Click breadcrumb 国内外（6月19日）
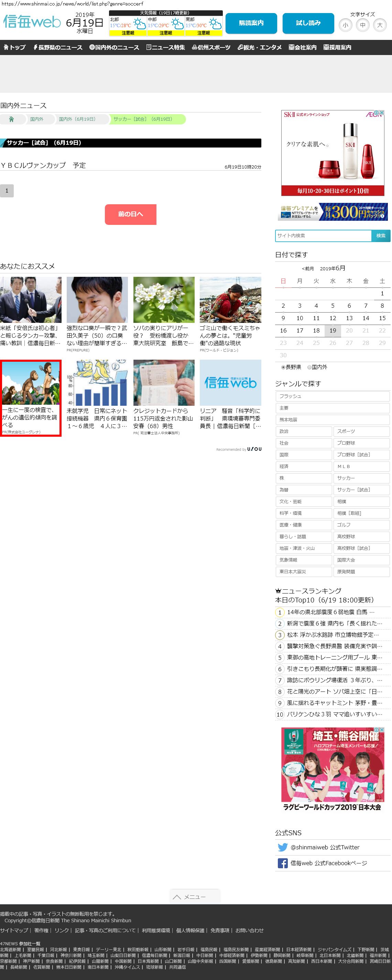The image size is (392, 980). (x=77, y=119)
